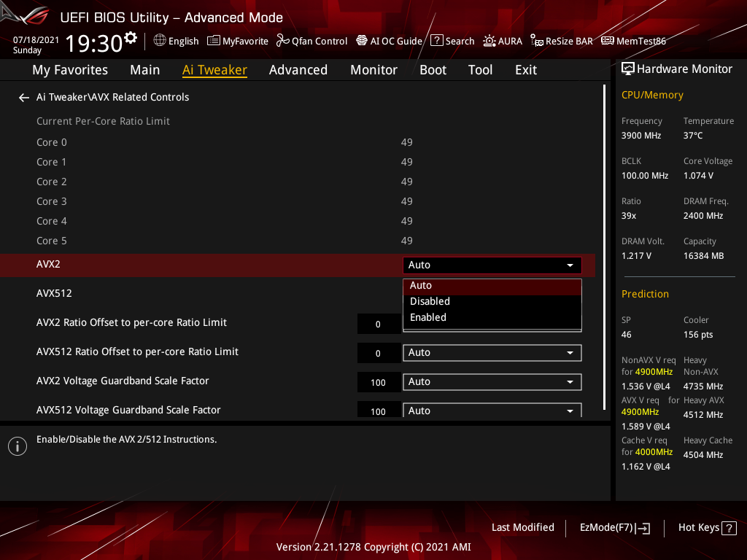
Task: Launch MemTest86
Action: click(633, 41)
